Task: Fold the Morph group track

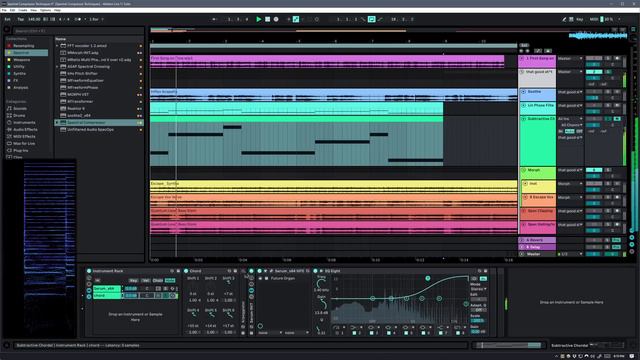Action: click(524, 170)
